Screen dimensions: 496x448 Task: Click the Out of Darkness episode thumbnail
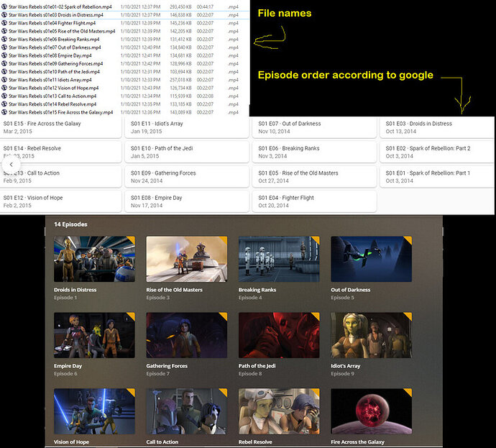coord(372,259)
